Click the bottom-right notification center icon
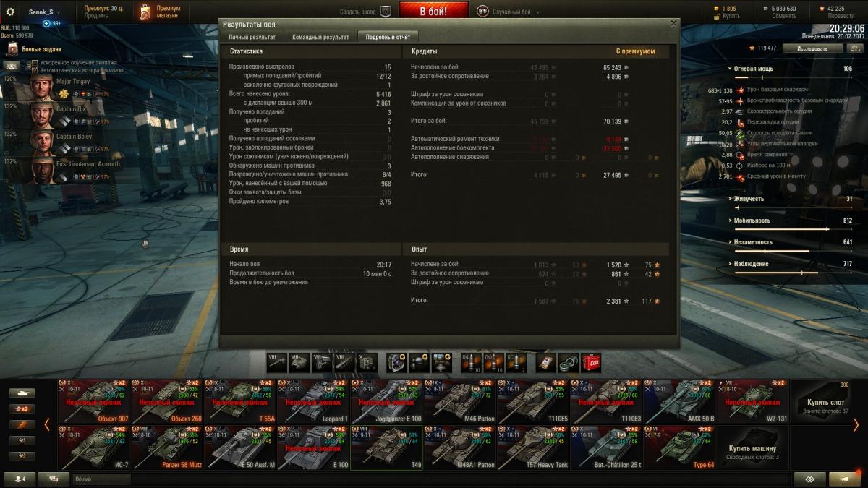Screen dimensions: 868x488 pyautogui.click(x=845, y=479)
